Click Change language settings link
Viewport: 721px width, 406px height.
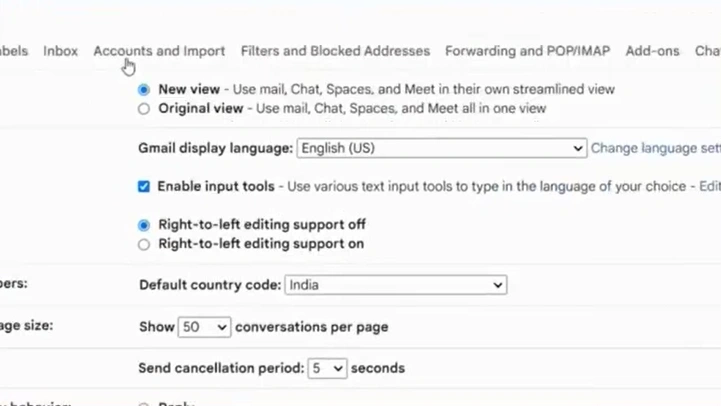pyautogui.click(x=656, y=148)
